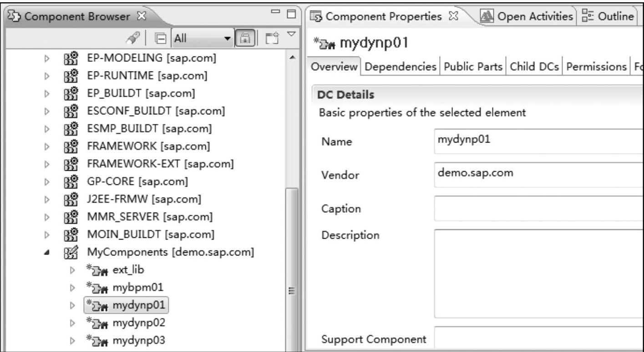Viewport: 644px width, 352px height.
Task: Click the Vendor input field
Action: click(x=539, y=174)
